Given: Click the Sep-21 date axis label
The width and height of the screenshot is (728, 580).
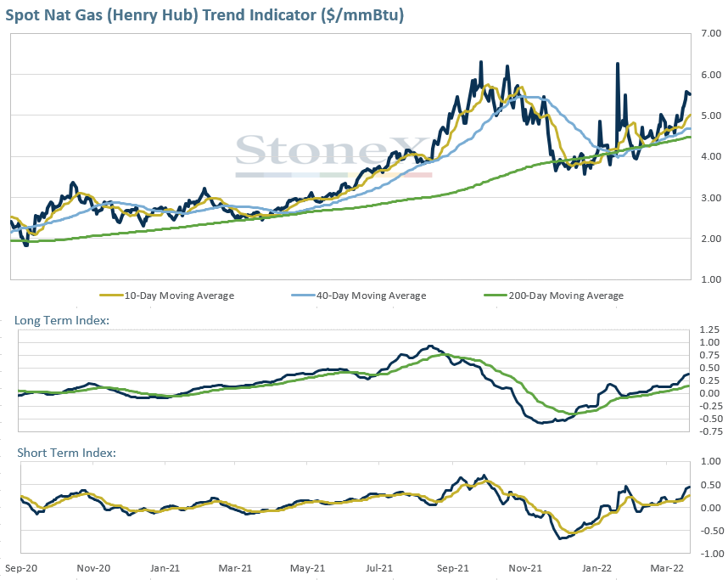Looking at the screenshot, I should [x=453, y=568].
